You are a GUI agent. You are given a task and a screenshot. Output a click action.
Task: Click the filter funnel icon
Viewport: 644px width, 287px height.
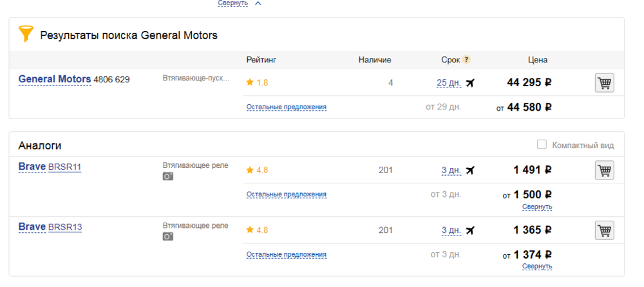coord(26,33)
